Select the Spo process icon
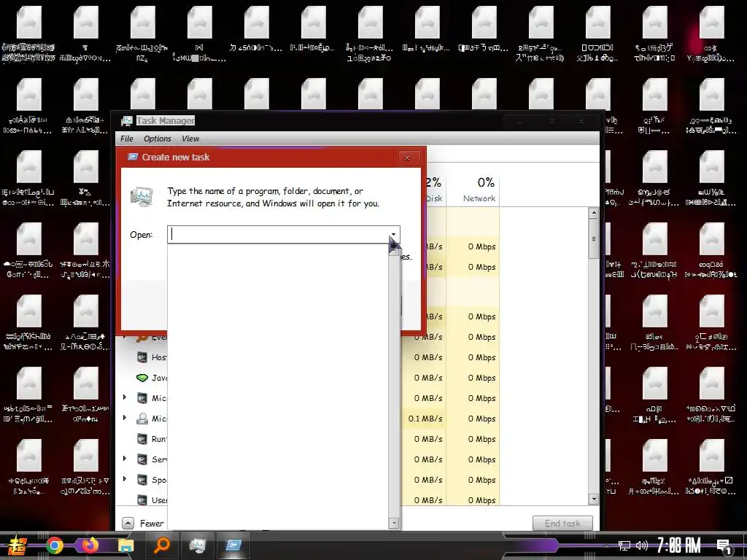The image size is (747, 560). click(x=142, y=480)
